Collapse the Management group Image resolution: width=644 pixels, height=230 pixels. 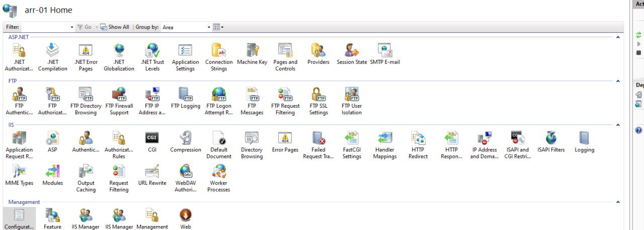(618, 202)
